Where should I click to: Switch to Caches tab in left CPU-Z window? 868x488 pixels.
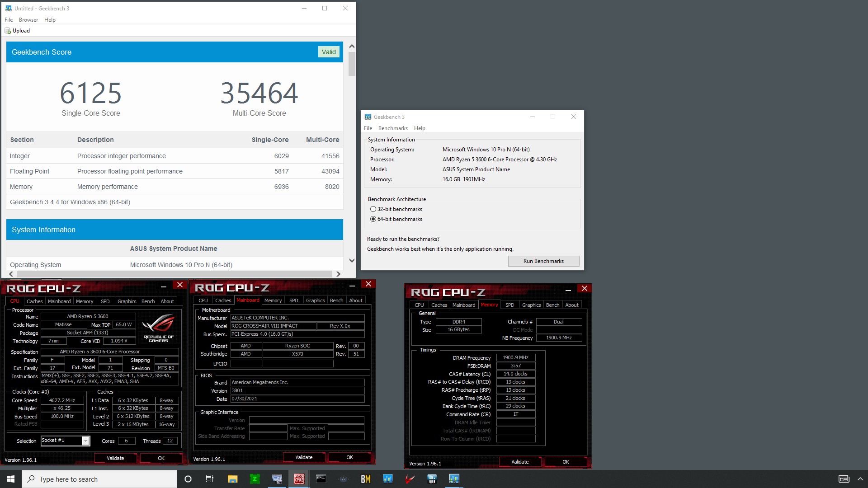(34, 301)
